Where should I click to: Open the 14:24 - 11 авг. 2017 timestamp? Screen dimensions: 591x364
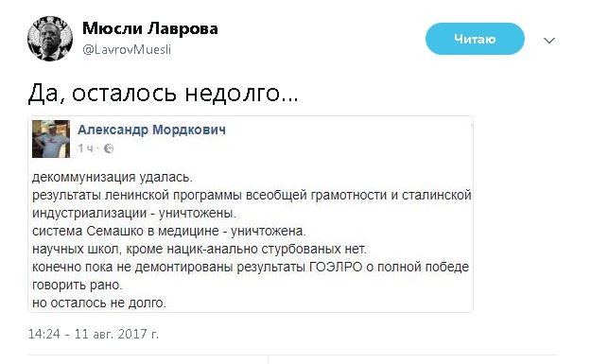click(94, 335)
